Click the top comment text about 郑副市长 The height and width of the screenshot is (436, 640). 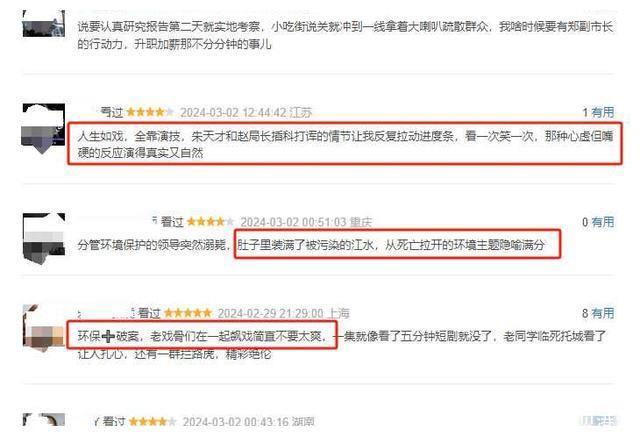[x=345, y=35]
